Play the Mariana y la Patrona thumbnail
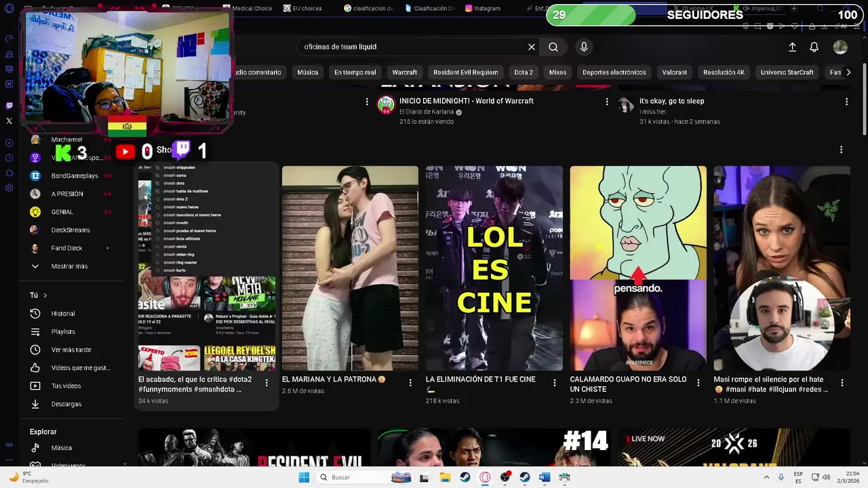The width and height of the screenshot is (868, 488). pos(350,268)
